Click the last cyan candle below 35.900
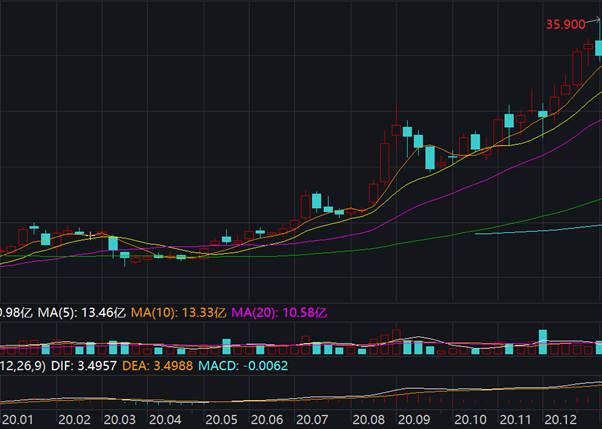Image resolution: width=602 pixels, height=429 pixels. [599, 48]
